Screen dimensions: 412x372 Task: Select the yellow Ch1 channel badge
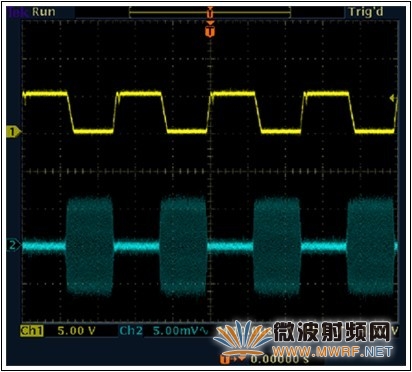coord(32,330)
